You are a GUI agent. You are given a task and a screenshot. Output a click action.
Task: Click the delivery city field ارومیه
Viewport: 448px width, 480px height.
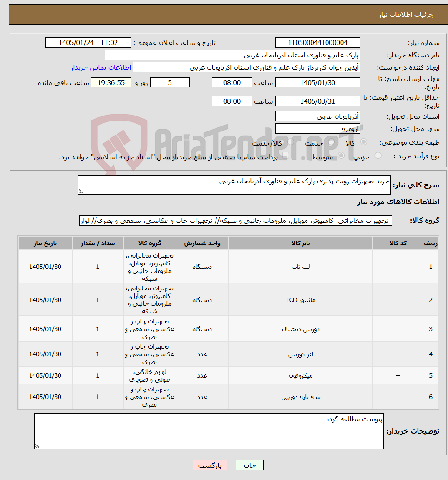click(317, 129)
